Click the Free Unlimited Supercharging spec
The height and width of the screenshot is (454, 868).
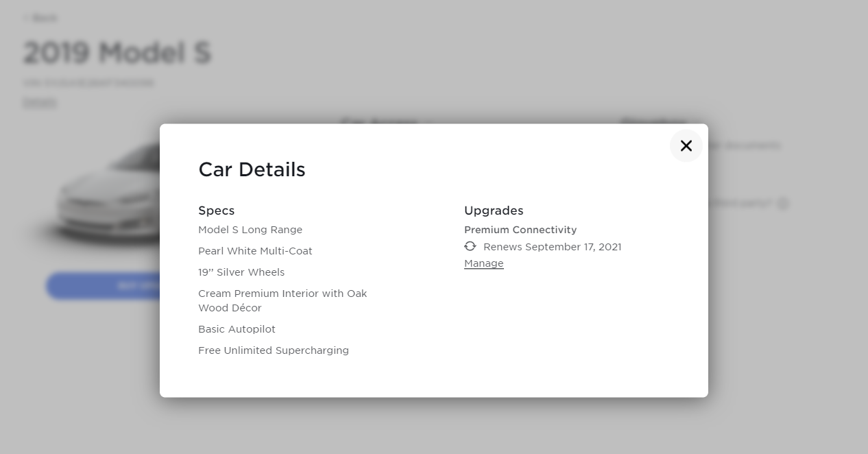click(274, 350)
